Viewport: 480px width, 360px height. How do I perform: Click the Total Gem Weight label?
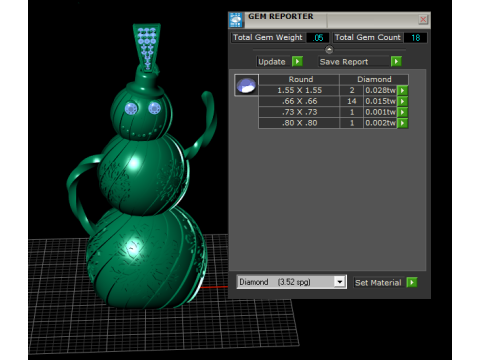point(268,37)
